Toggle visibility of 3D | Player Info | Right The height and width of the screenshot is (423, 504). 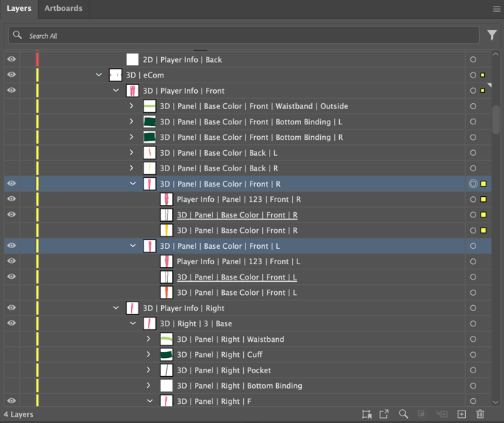tap(12, 308)
